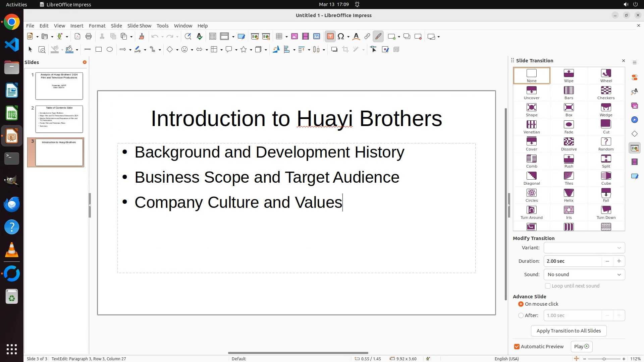Expand the Variant combo box

pos(584,248)
